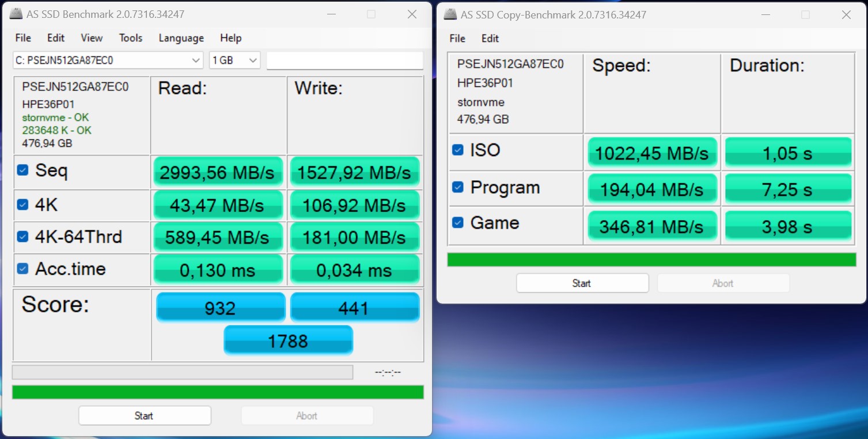Click the AS SSD Benchmark title bar icon
Screen dimensions: 868x439
point(16,14)
